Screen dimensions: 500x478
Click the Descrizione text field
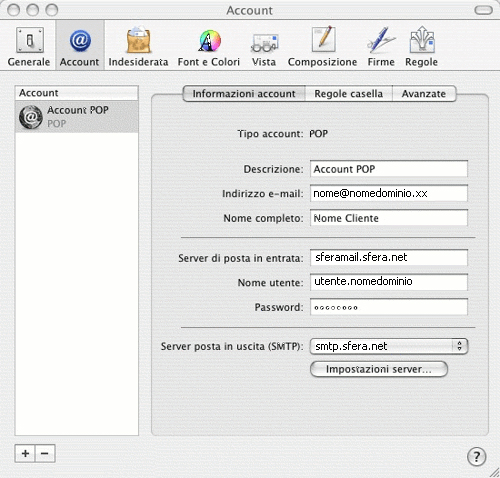click(389, 169)
